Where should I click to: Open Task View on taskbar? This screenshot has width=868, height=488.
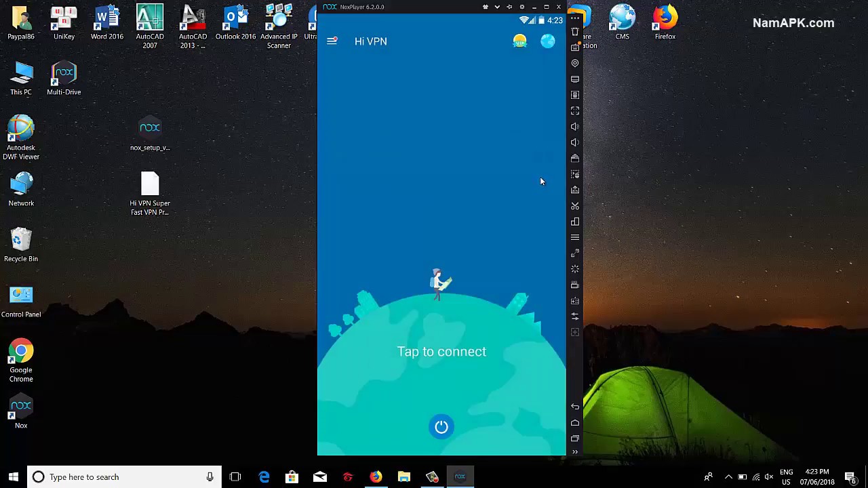pos(235,477)
